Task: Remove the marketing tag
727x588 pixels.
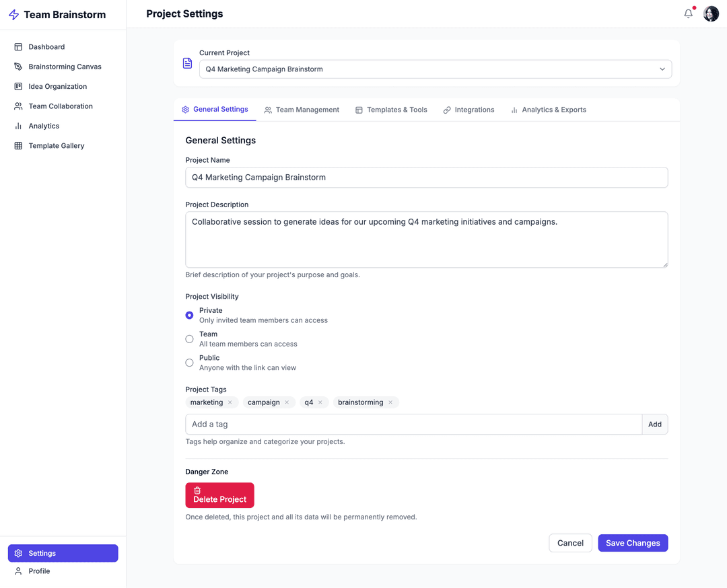Action: pos(230,402)
